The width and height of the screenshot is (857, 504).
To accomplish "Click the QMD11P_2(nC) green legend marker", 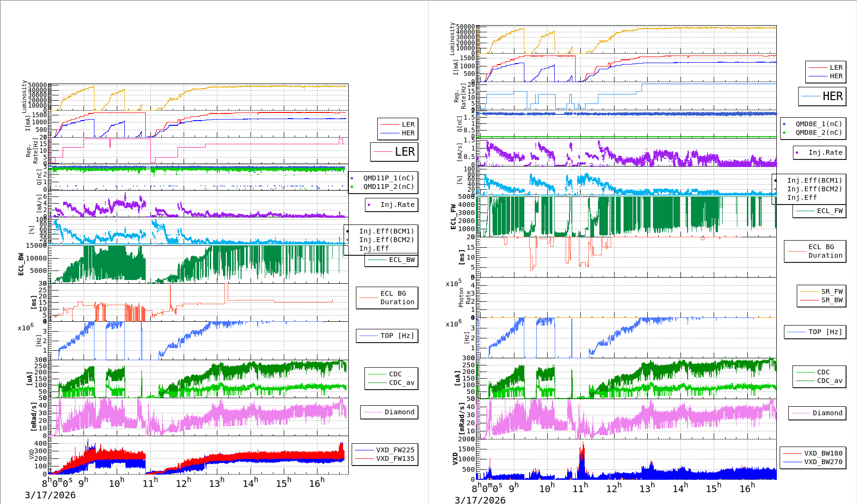I will 352,187.
